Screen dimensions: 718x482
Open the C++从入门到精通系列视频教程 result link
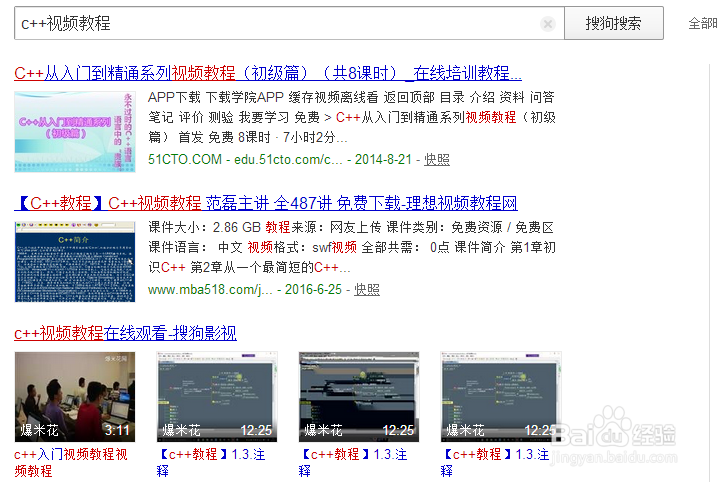pyautogui.click(x=268, y=73)
